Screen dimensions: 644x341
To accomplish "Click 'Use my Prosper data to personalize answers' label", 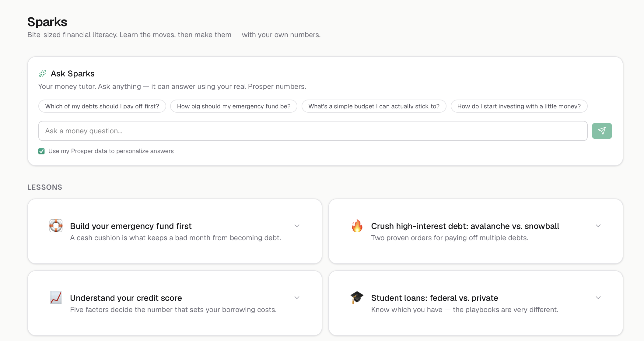I will pyautogui.click(x=111, y=151).
